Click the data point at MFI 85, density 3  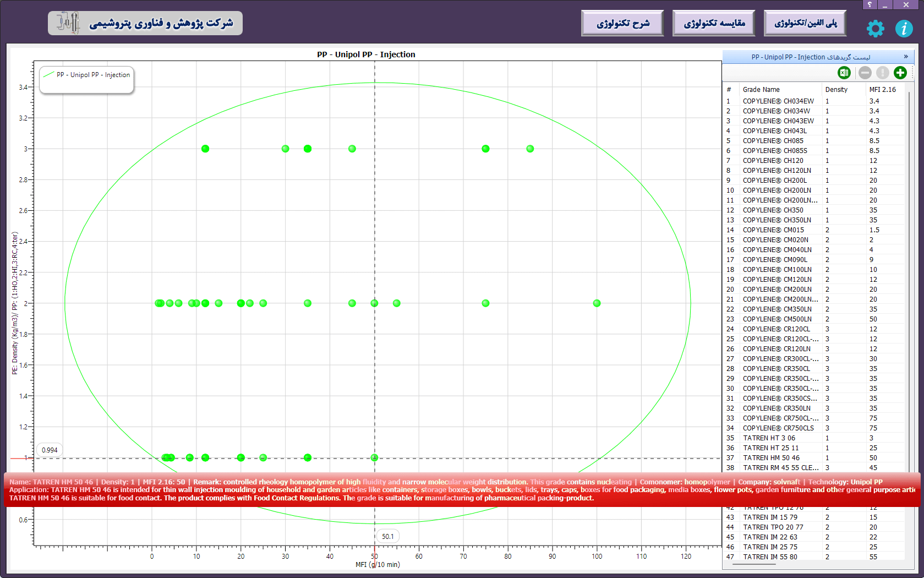tap(530, 149)
